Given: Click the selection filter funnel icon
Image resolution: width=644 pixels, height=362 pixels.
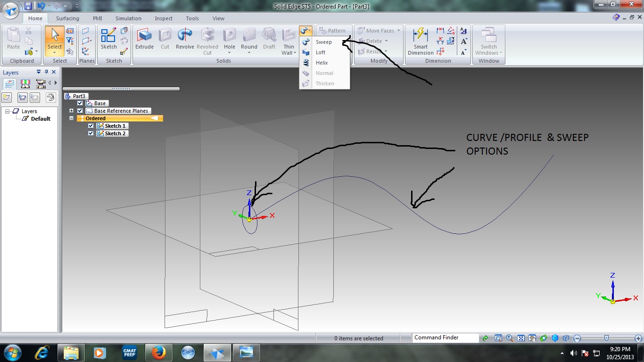Looking at the screenshot, I should click(x=70, y=41).
